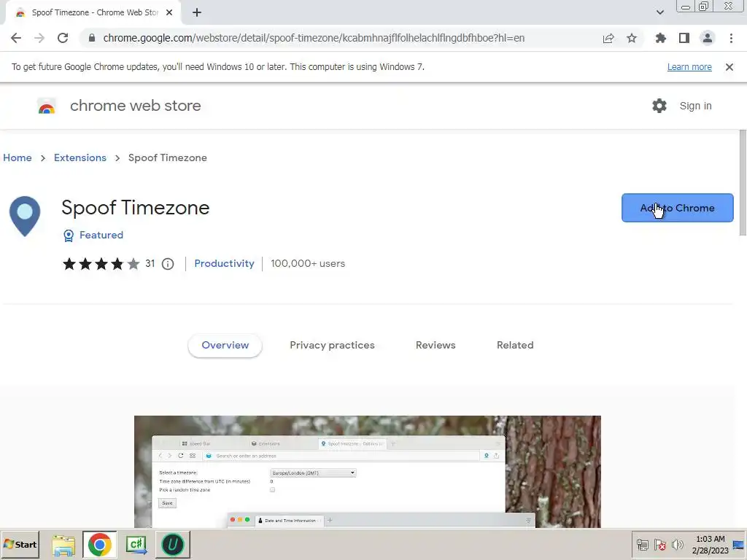Click the Spoof Timezone pin icon

tap(25, 216)
